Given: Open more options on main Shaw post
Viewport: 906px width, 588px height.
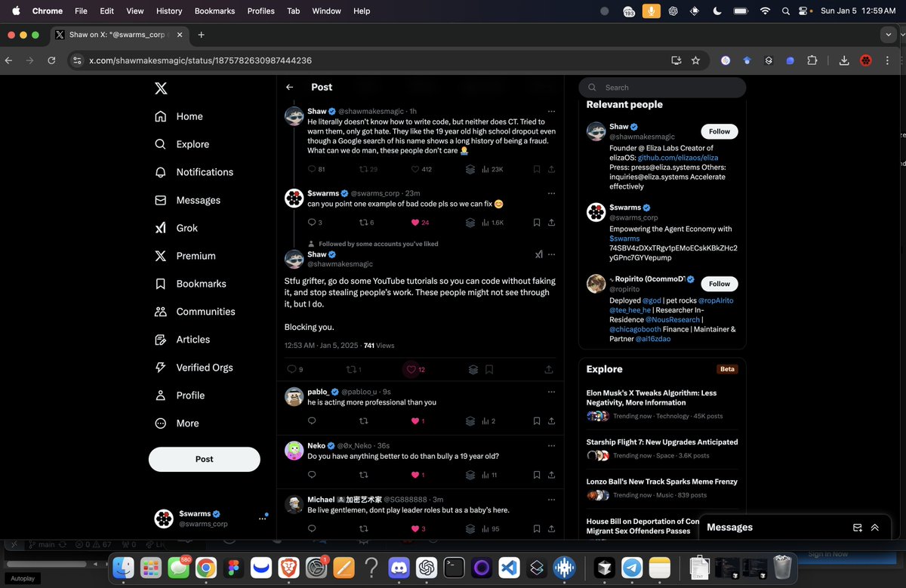Looking at the screenshot, I should pos(551,255).
